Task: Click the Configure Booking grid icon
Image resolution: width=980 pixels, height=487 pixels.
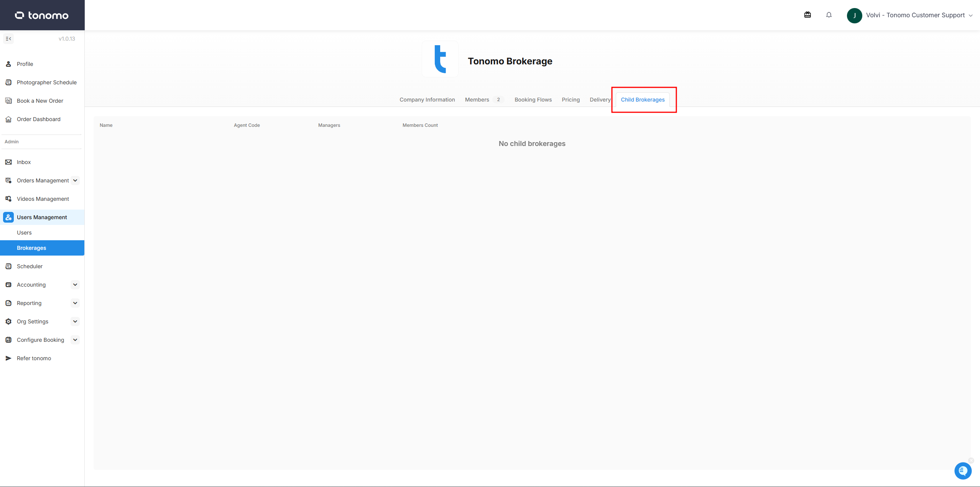Action: [x=8, y=340]
